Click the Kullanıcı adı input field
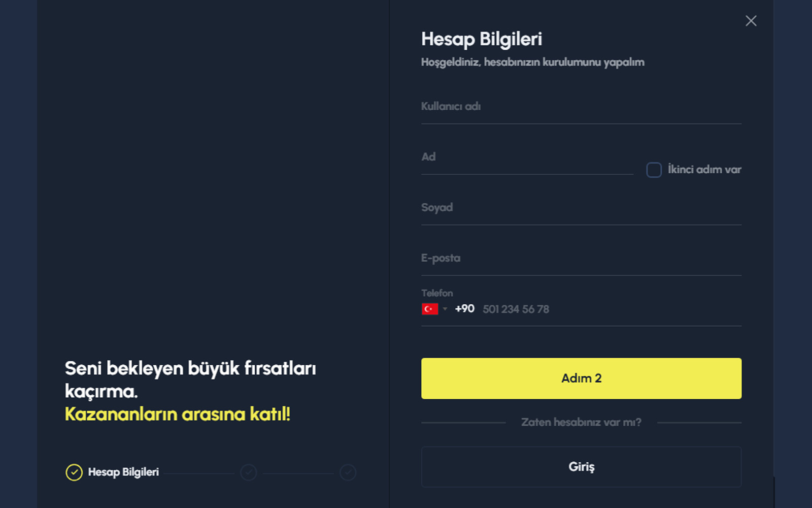 (x=581, y=109)
